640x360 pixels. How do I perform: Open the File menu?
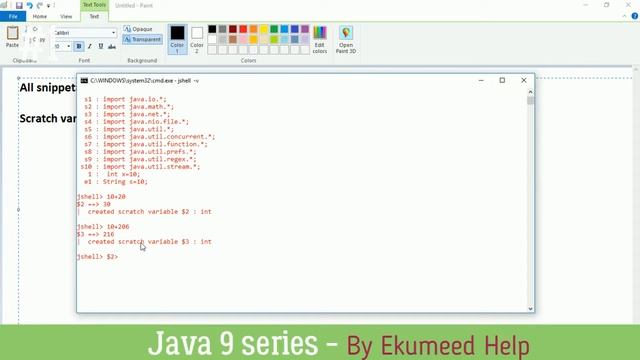pyautogui.click(x=13, y=16)
